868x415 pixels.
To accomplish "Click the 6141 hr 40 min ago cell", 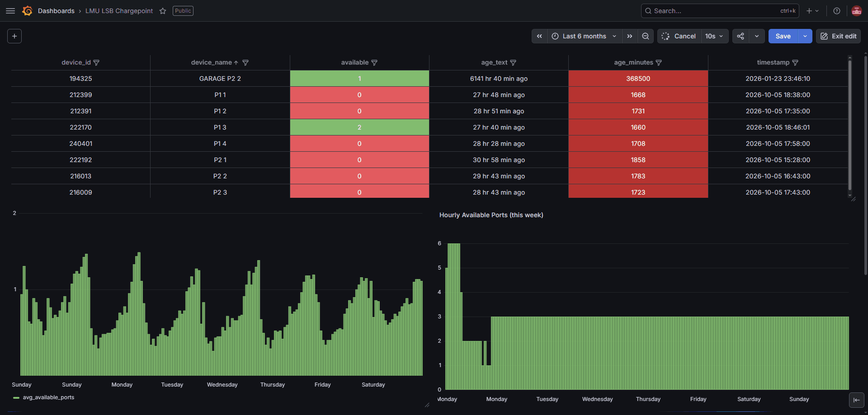I will (499, 79).
